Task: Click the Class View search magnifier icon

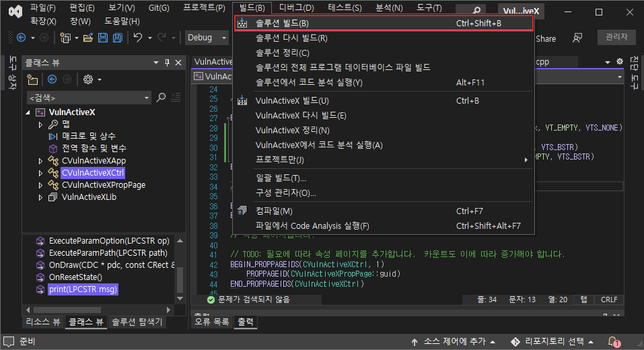Action: [161, 98]
